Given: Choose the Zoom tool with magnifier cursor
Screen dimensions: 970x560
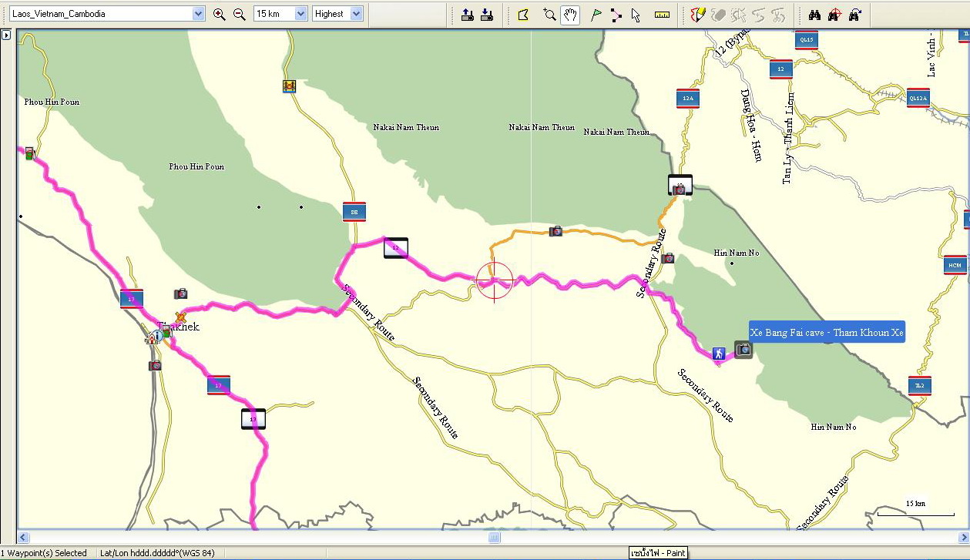Looking at the screenshot, I should [x=549, y=14].
